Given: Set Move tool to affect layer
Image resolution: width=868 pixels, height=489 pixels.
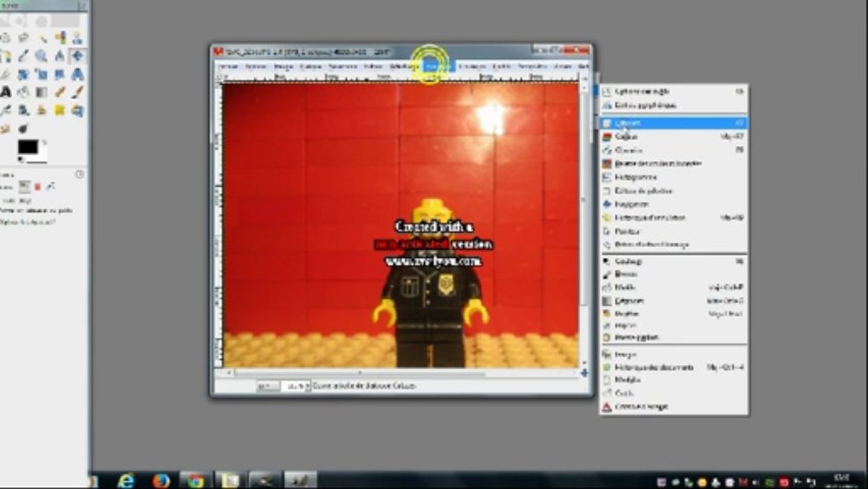Looking at the screenshot, I should tap(24, 186).
